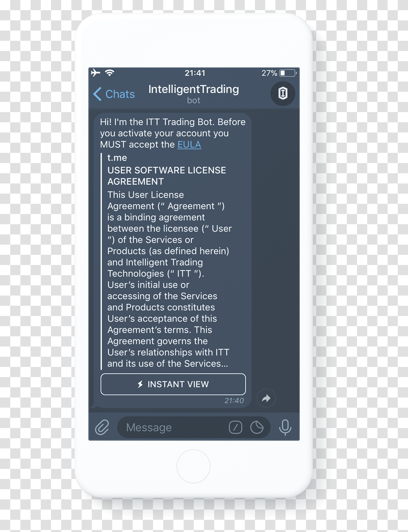The width and height of the screenshot is (408, 532).
Task: Tap the phone home button
Action: [x=193, y=466]
